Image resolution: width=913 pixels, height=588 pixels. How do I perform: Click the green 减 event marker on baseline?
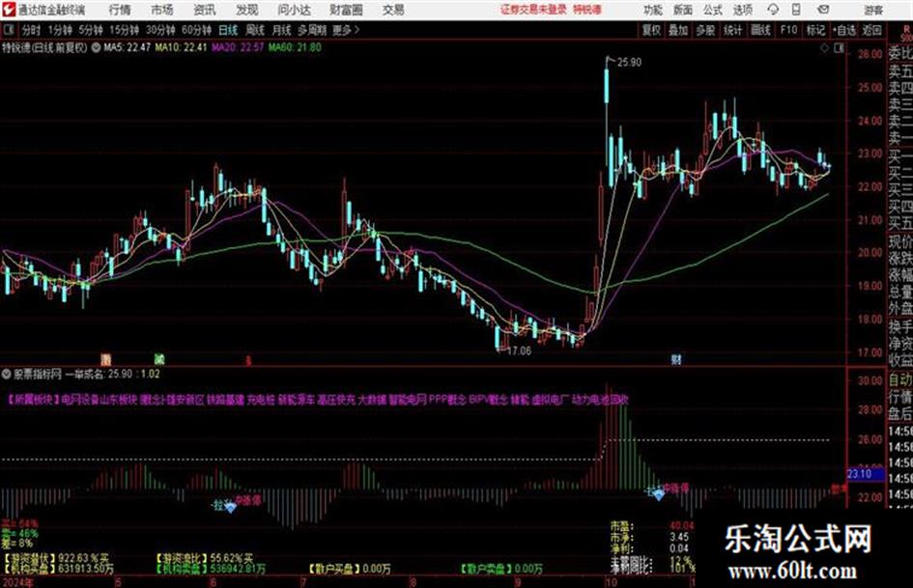point(159,359)
